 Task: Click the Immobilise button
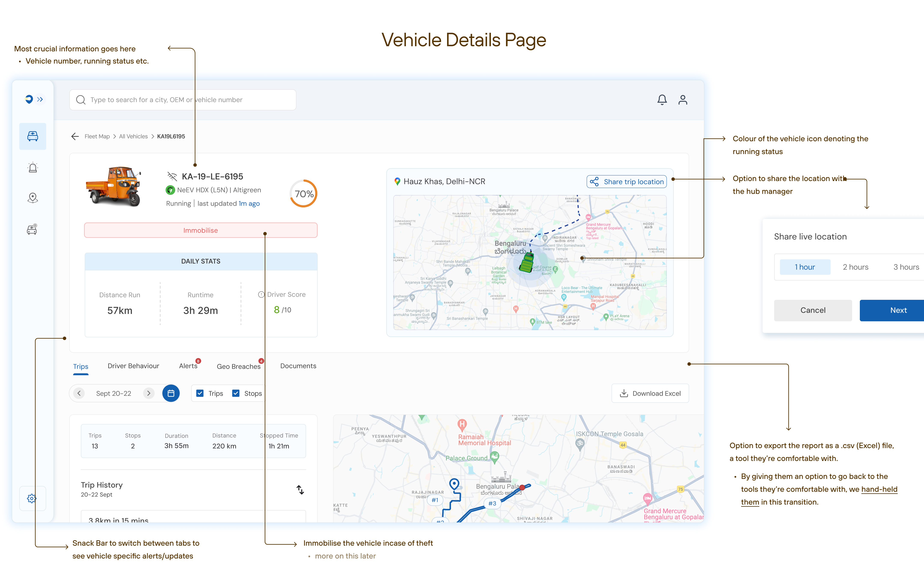(x=201, y=230)
